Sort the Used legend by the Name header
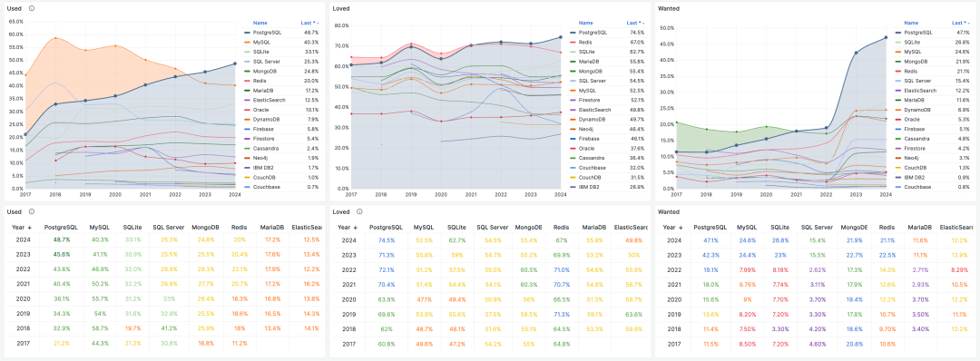 (x=260, y=23)
